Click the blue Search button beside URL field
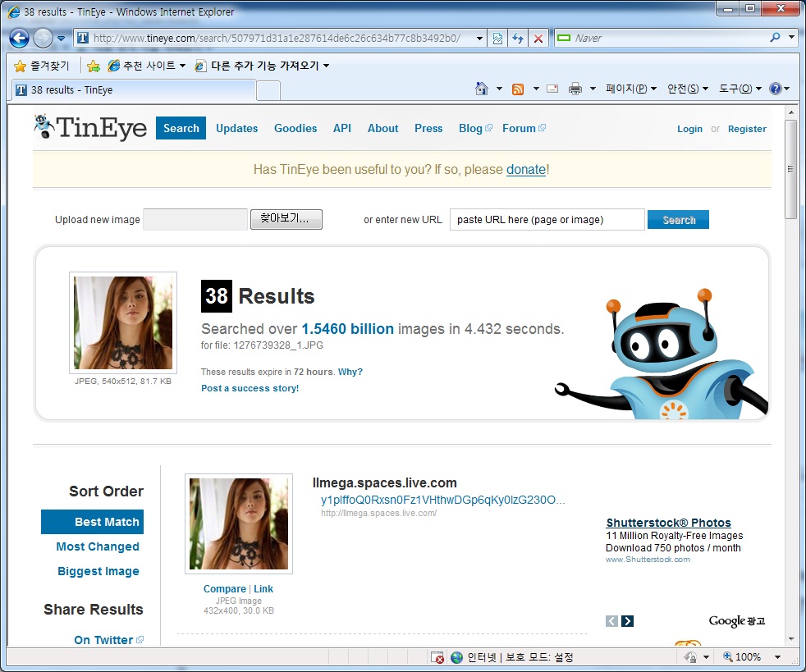The width and height of the screenshot is (806, 672). pyautogui.click(x=678, y=220)
